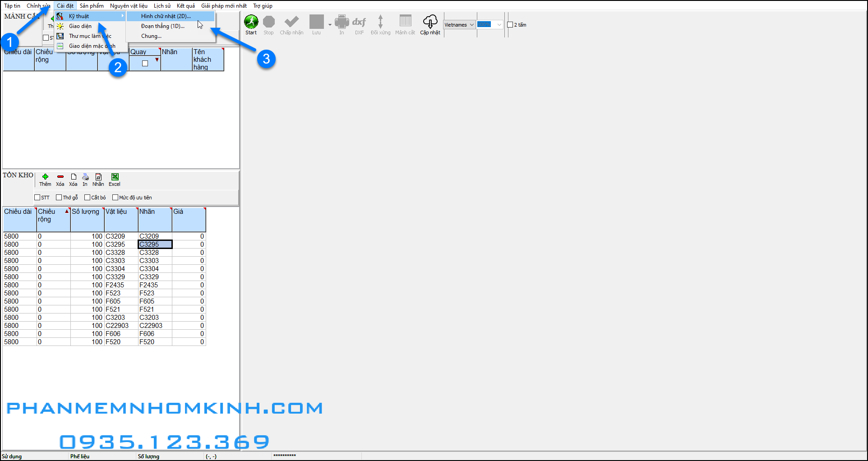868x461 pixels.
Task: Expand the Quay column dropdown arrow
Action: point(157,60)
